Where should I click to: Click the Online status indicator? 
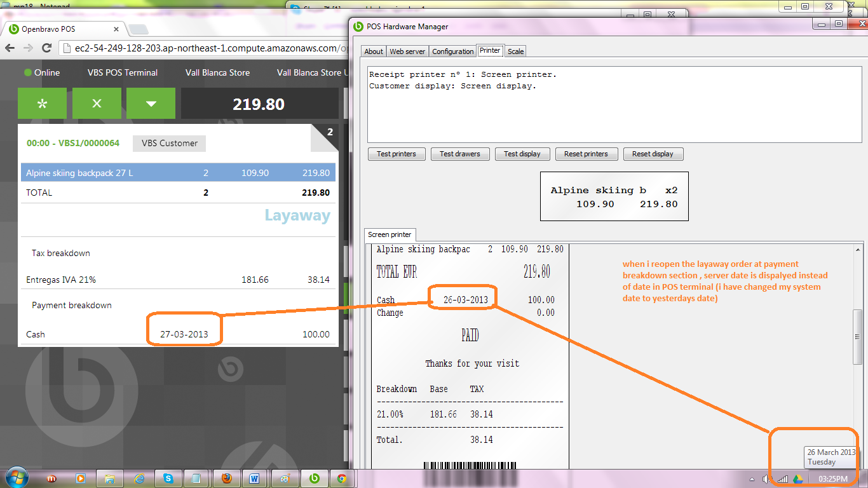42,72
